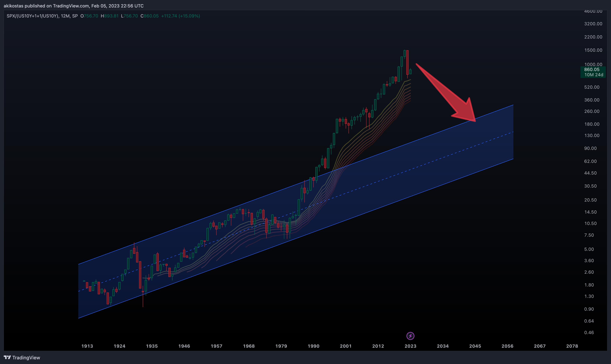611x364 pixels.
Task: Click the 20.50 price scale label
Action: (x=590, y=200)
